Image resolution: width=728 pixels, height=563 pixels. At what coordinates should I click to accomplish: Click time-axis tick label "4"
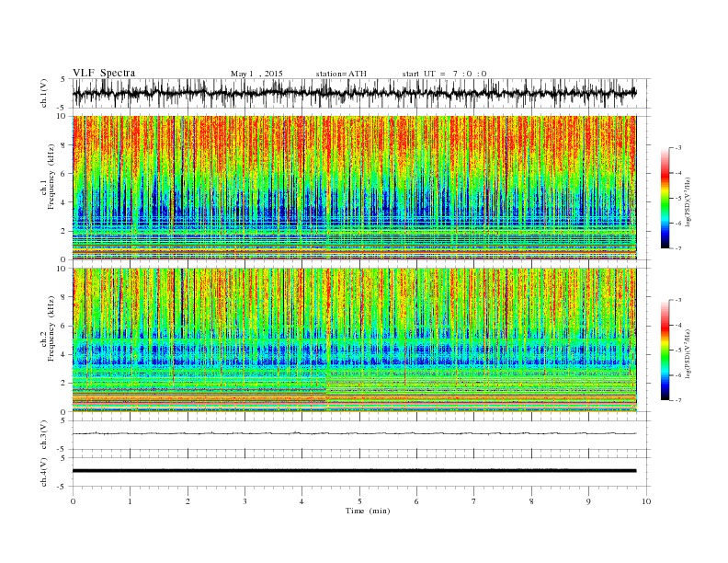pos(301,501)
